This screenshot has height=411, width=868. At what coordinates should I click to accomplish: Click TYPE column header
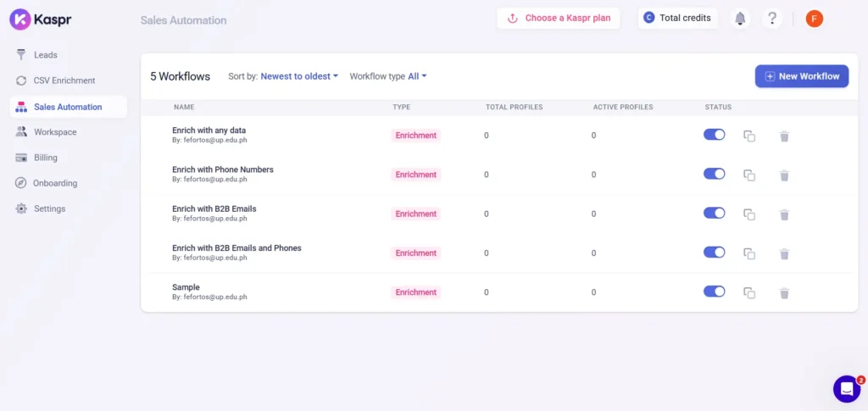pyautogui.click(x=401, y=108)
